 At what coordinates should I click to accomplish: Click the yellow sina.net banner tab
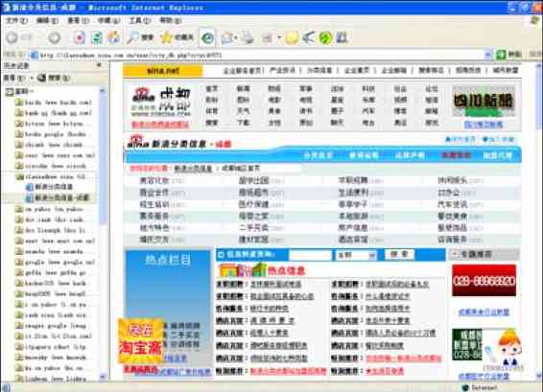pos(162,71)
